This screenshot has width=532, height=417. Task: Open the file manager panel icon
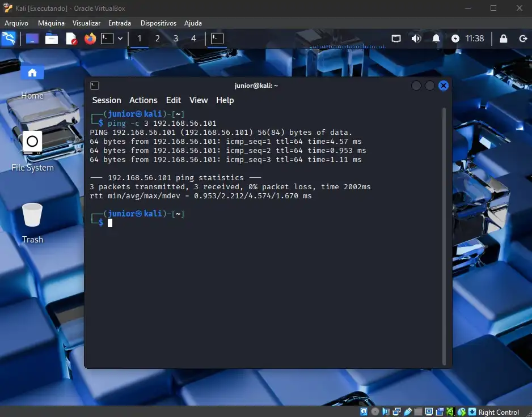click(52, 39)
